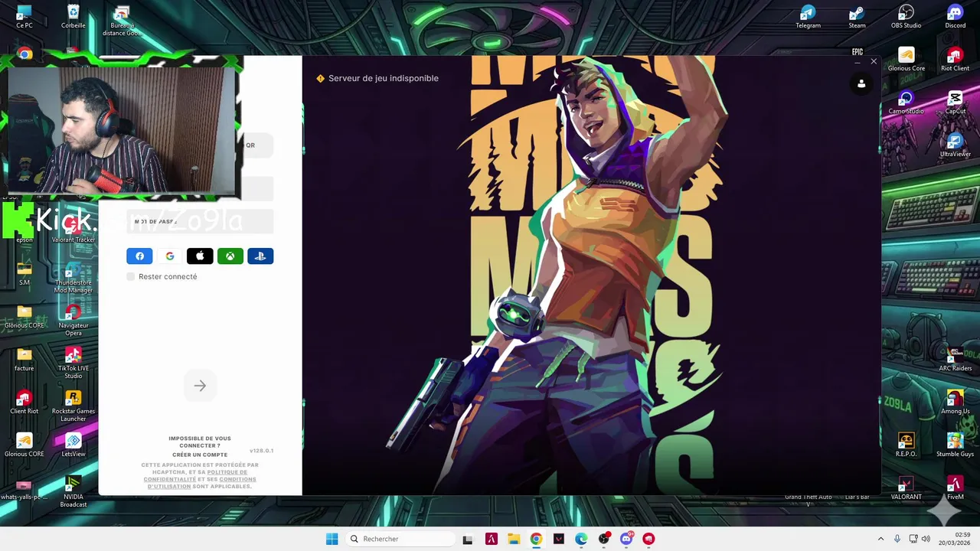Screen dimensions: 980x551
Task: Switch to Discord on the taskbar
Action: [x=626, y=539]
